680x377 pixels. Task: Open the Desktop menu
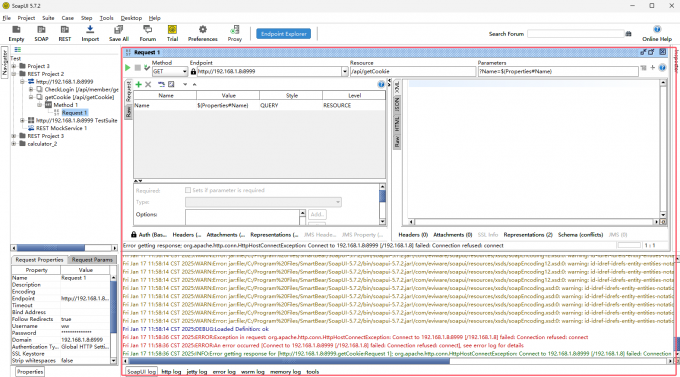[x=131, y=18]
